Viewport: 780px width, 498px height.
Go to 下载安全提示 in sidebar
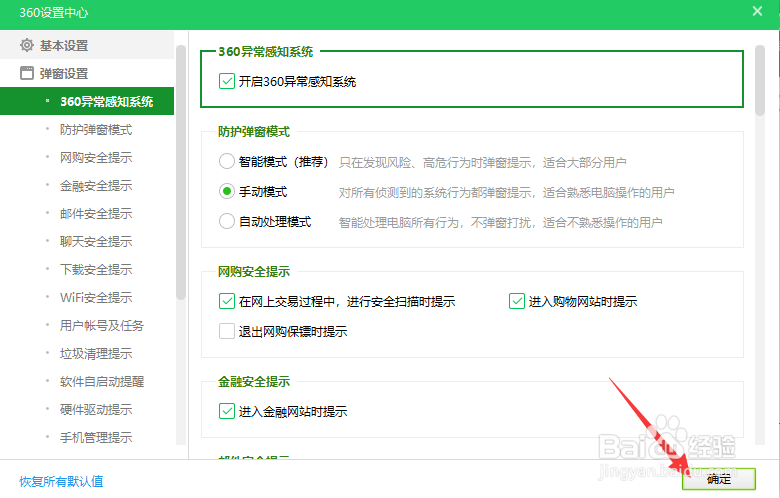tap(96, 269)
